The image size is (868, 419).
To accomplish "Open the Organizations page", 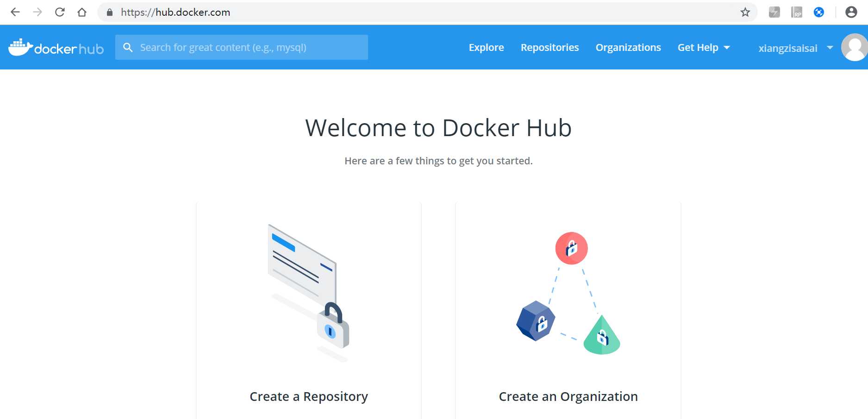I will pyautogui.click(x=628, y=47).
